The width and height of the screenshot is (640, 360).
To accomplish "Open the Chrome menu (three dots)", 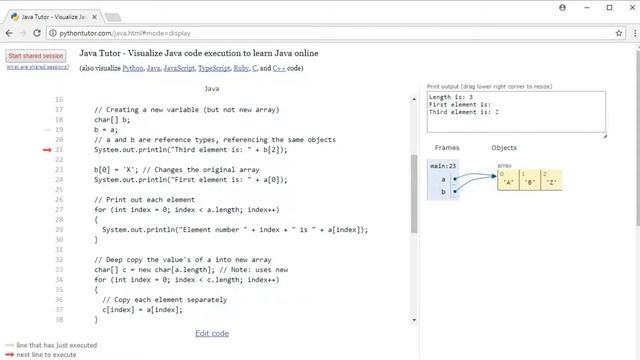I will 635,33.
